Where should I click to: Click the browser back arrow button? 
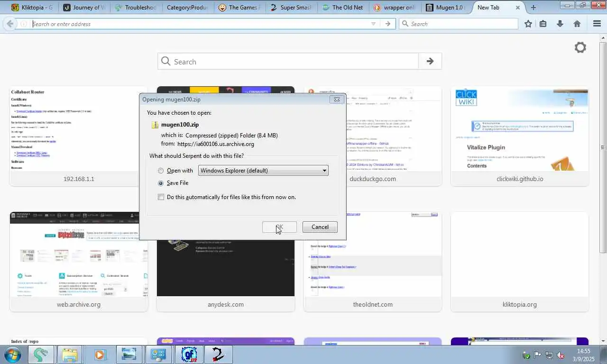(10, 24)
